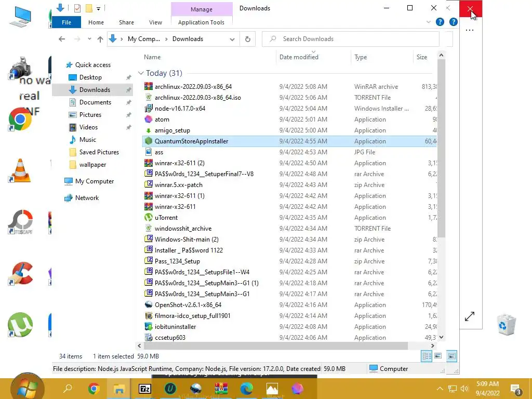The height and width of the screenshot is (399, 532).
Task: Select winrar-x32-611 (2) application
Action: (179, 163)
